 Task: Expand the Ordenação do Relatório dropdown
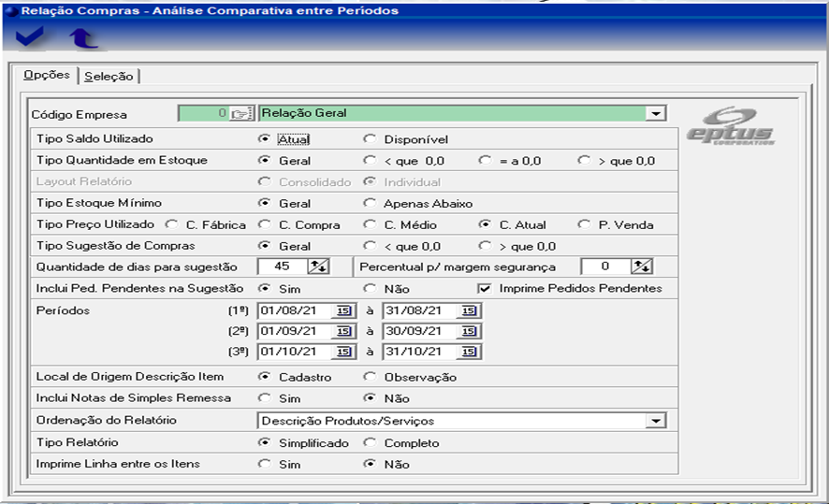coord(657,421)
